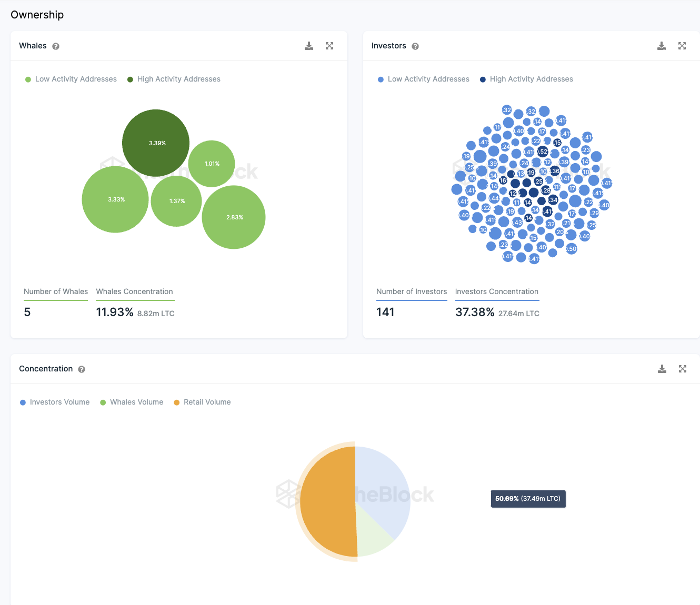
Task: Click the 37.38% investors concentration value
Action: 475,312
